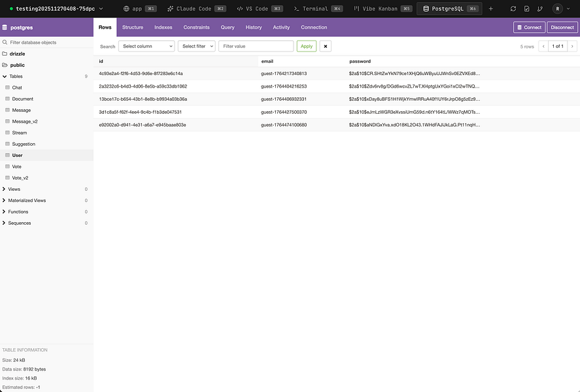Click the Stream table icon
This screenshot has height=392, width=580.
[7, 133]
